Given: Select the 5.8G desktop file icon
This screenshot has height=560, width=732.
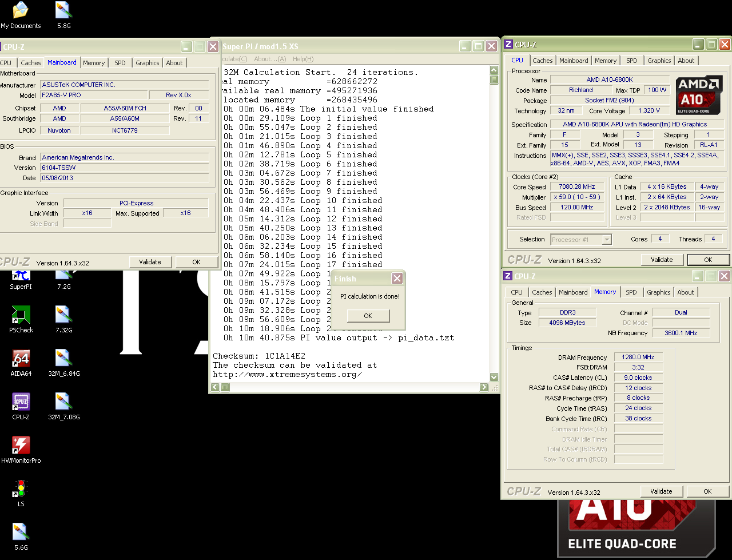Looking at the screenshot, I should pyautogui.click(x=63, y=15).
